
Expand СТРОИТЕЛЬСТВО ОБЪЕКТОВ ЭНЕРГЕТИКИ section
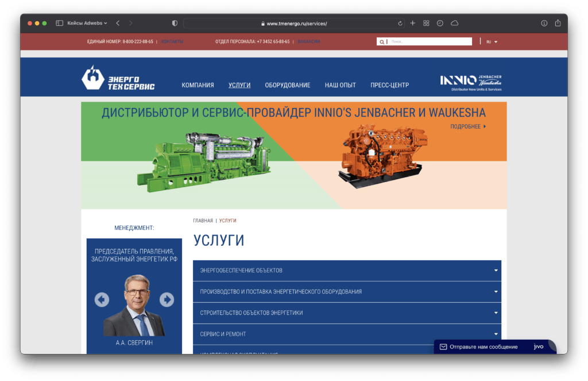pyautogui.click(x=347, y=313)
